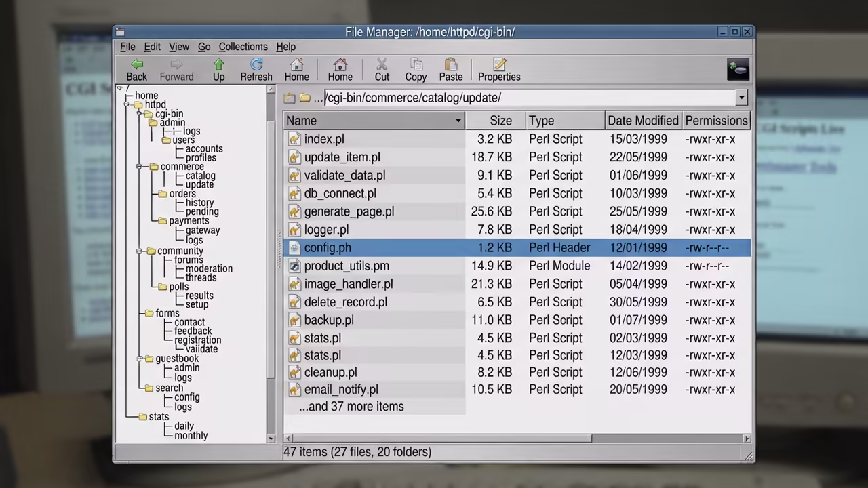Cut the selected file with scissors icon
Screen dimensions: 868x488
(x=382, y=70)
